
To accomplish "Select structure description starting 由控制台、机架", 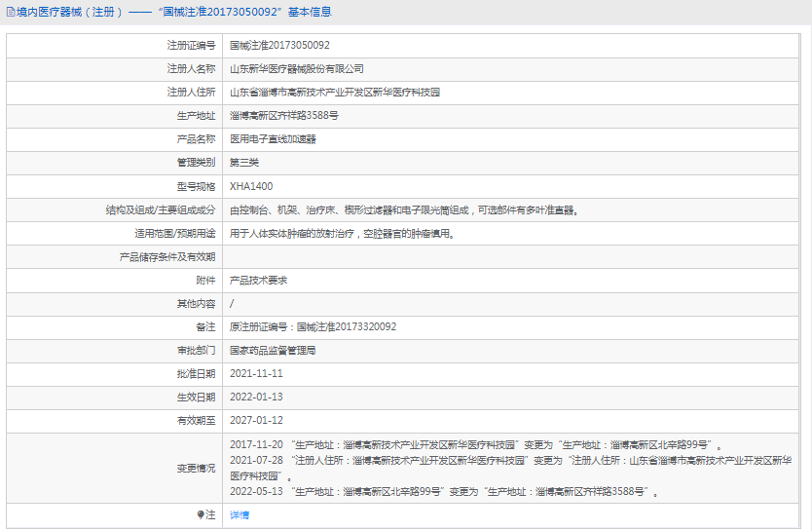I will pos(404,210).
